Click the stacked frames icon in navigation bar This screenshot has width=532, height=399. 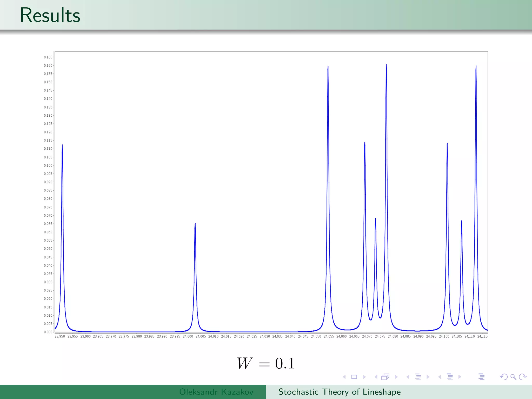point(385,377)
